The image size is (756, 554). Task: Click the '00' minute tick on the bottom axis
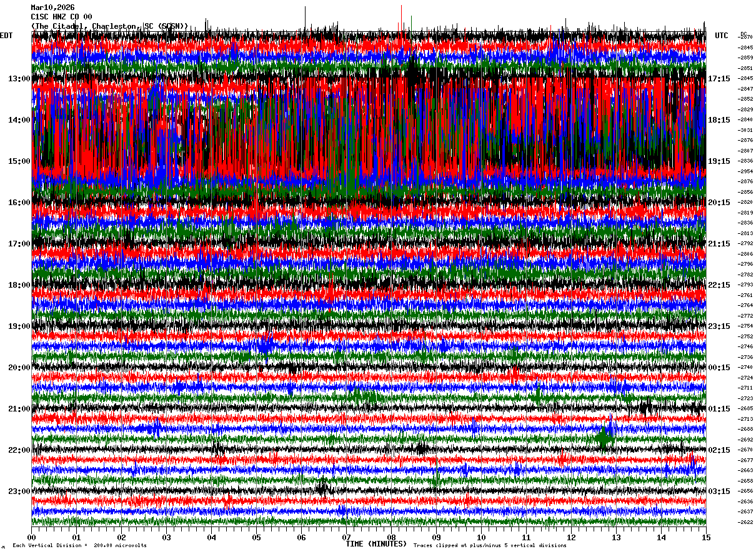32,537
